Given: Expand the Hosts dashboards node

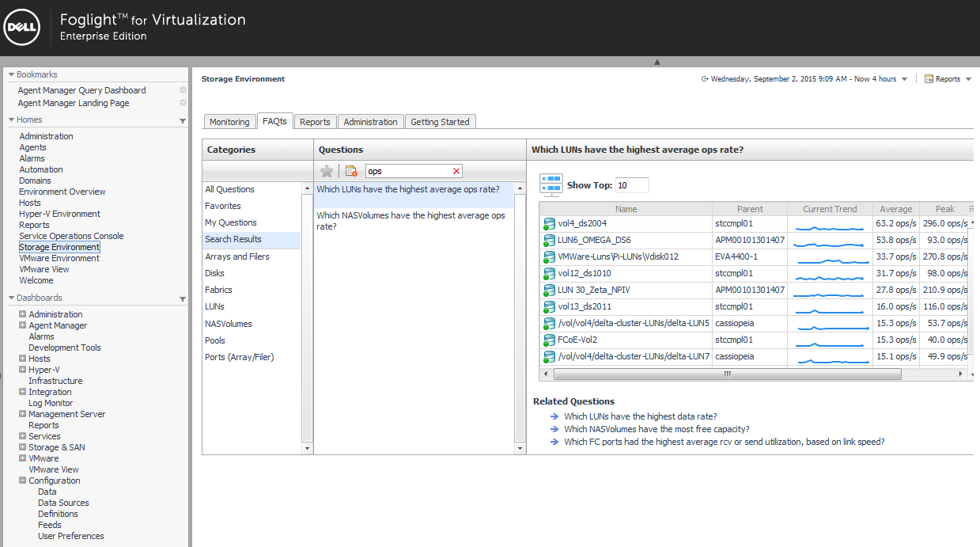Looking at the screenshot, I should tap(23, 359).
